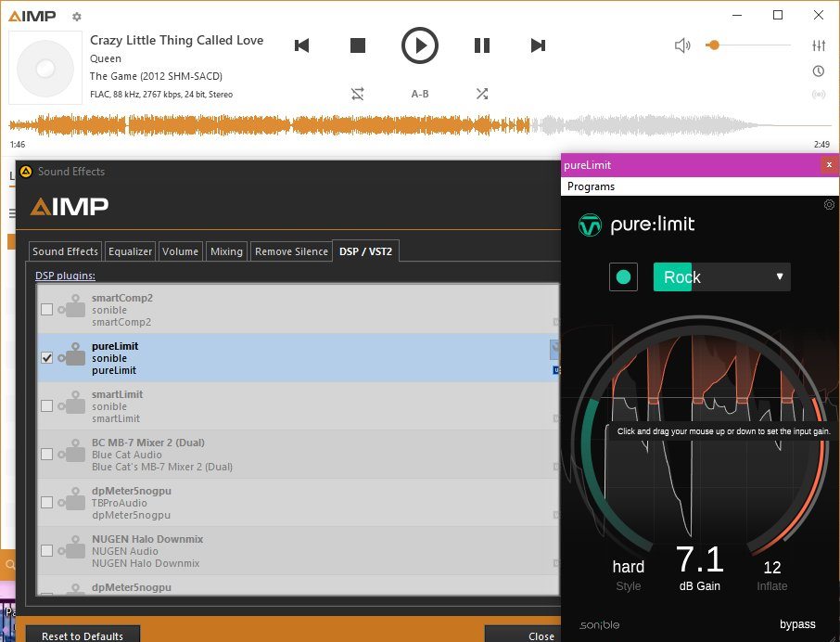
Task: Mute the volume speaker icon
Action: pyautogui.click(x=682, y=45)
